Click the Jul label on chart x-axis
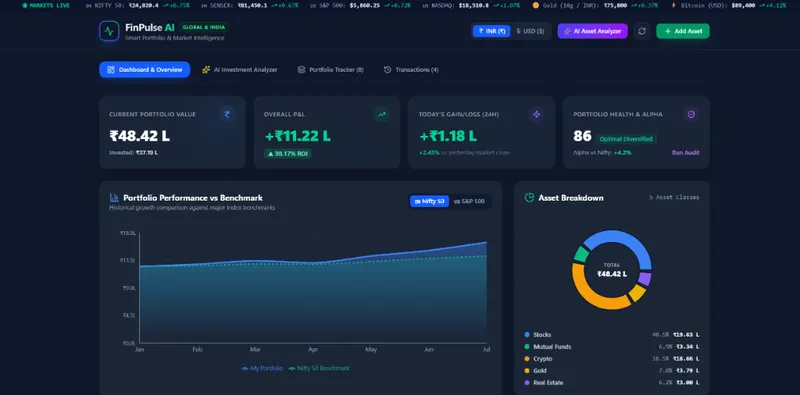This screenshot has height=395, width=800. [x=486, y=350]
